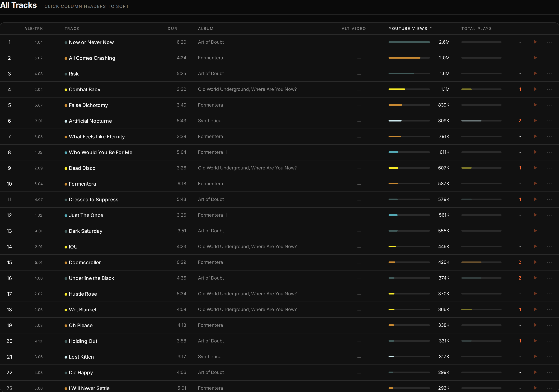Open the more options menu for Risk
The width and height of the screenshot is (559, 392).
pyautogui.click(x=549, y=74)
